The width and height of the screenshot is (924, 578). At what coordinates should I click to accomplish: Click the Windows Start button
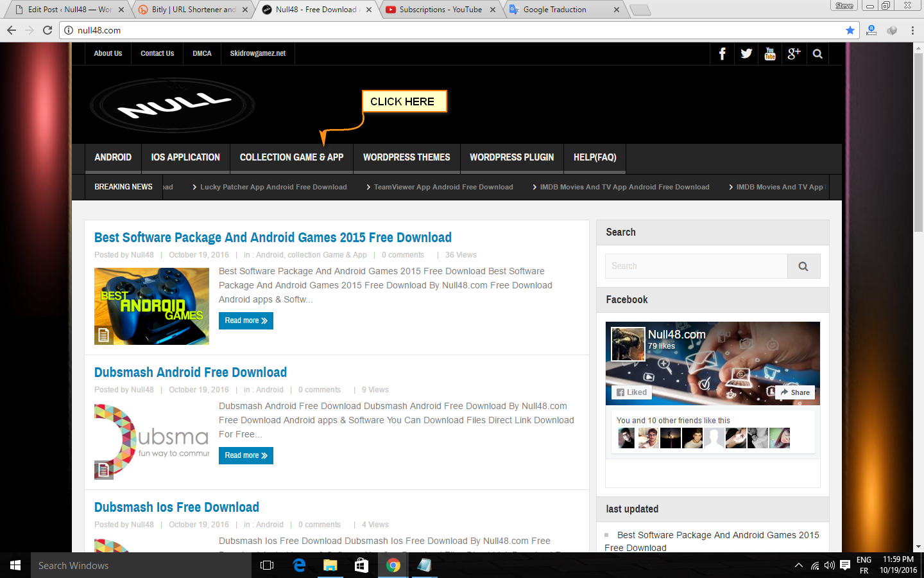pos(15,565)
